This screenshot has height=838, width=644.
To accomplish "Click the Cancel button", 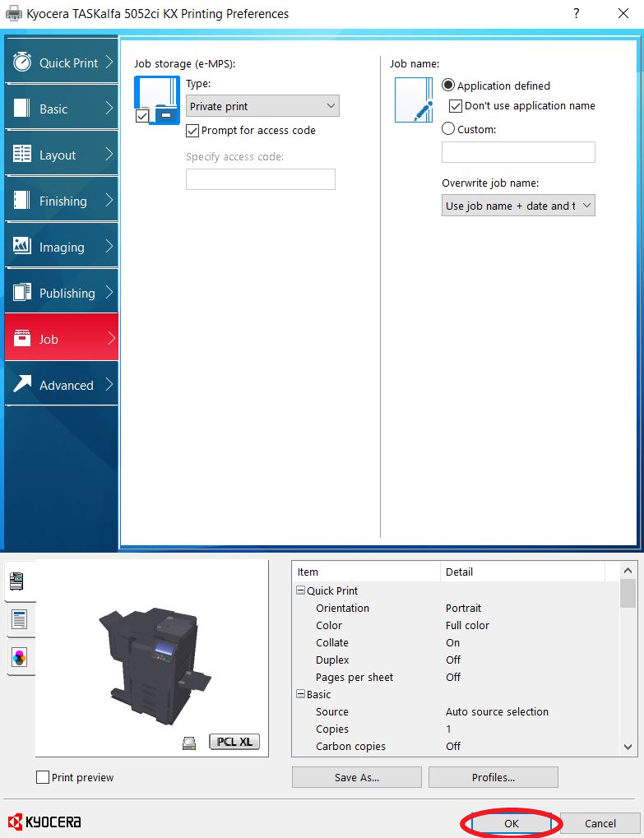I will [x=600, y=823].
